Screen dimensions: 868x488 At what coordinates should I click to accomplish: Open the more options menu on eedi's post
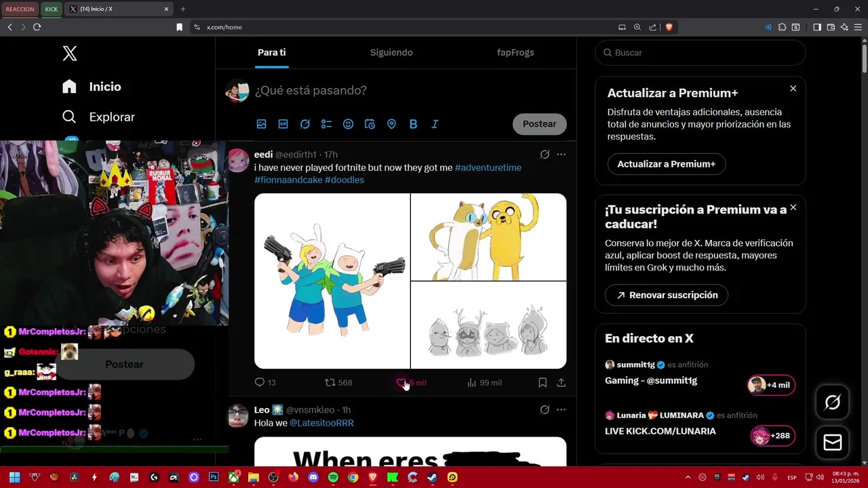click(561, 155)
